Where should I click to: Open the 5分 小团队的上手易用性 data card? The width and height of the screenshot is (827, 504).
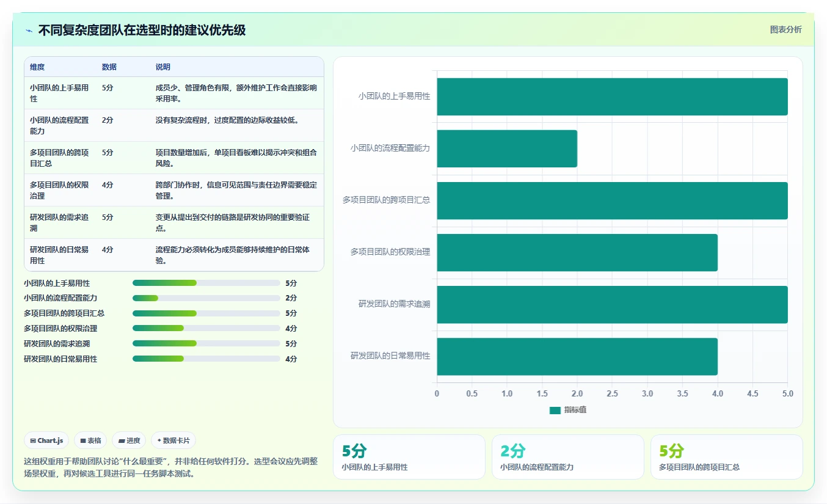coord(409,457)
